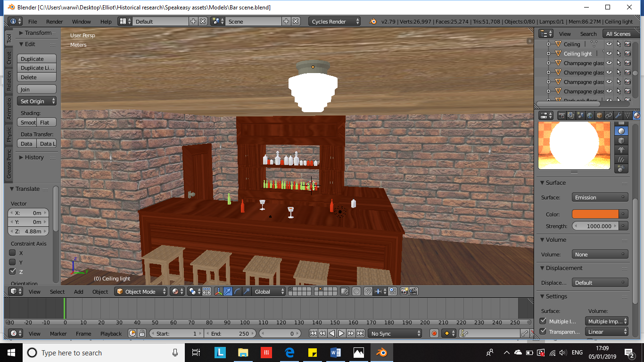
Task: Select the monkey preview shape icon
Action: click(x=621, y=150)
